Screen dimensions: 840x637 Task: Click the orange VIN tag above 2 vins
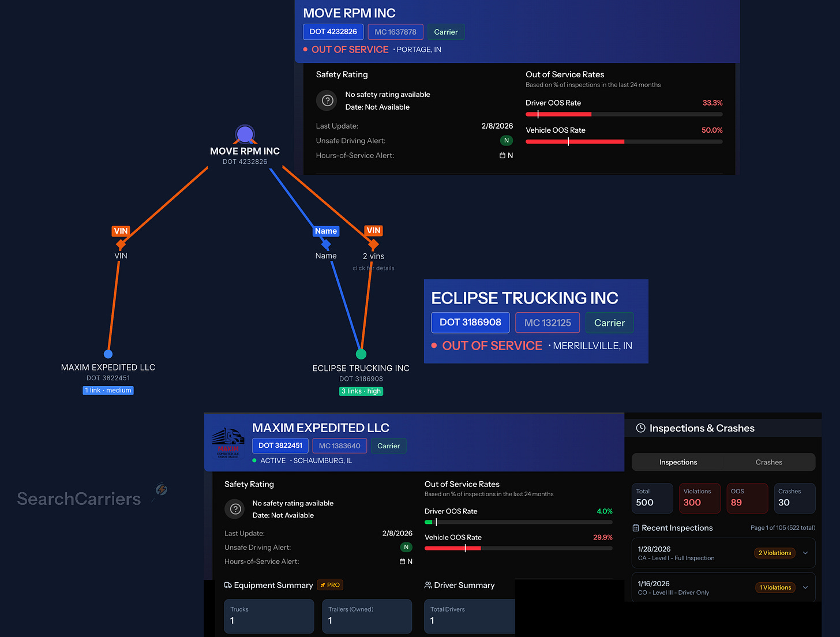click(x=374, y=230)
